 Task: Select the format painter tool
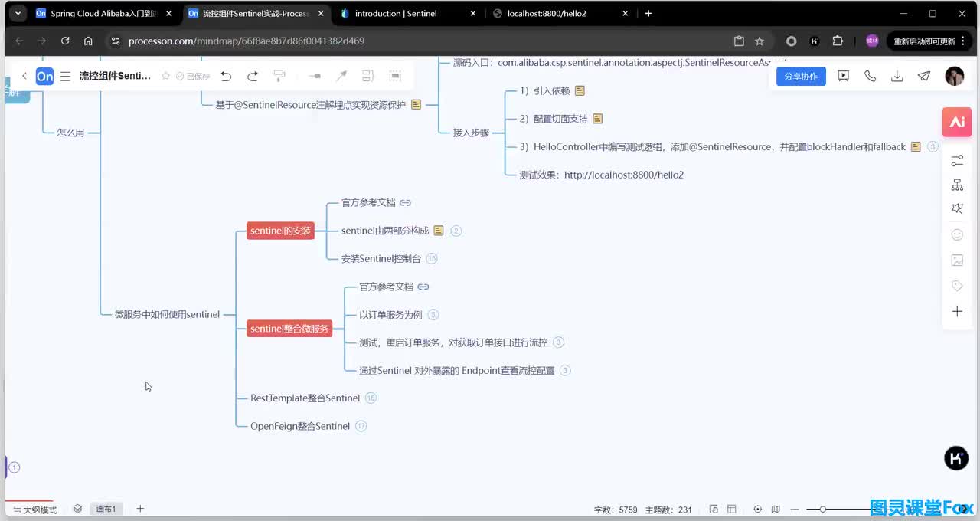tap(279, 76)
